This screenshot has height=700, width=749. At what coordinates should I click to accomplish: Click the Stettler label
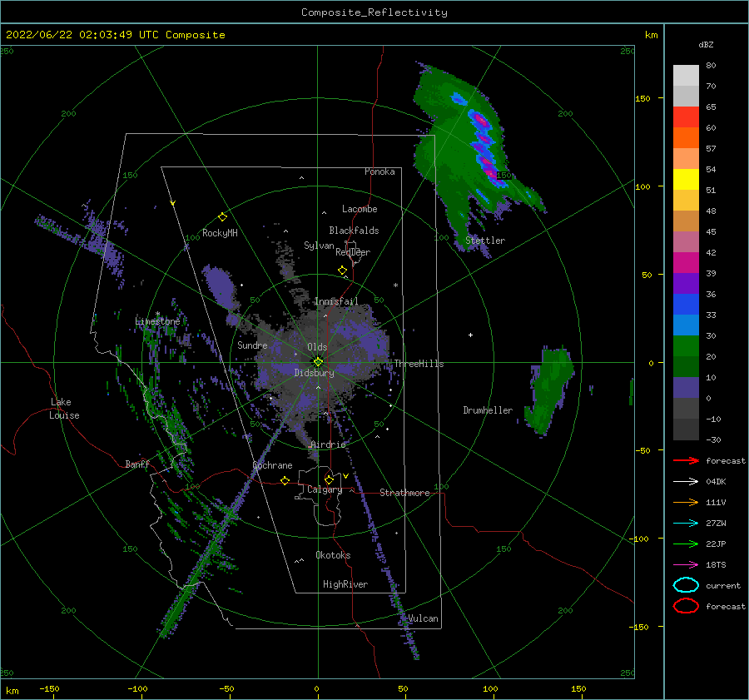[485, 241]
